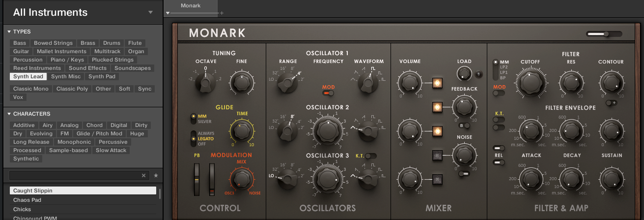Toggle the Oscillator 3 K.T. switch

click(371, 156)
